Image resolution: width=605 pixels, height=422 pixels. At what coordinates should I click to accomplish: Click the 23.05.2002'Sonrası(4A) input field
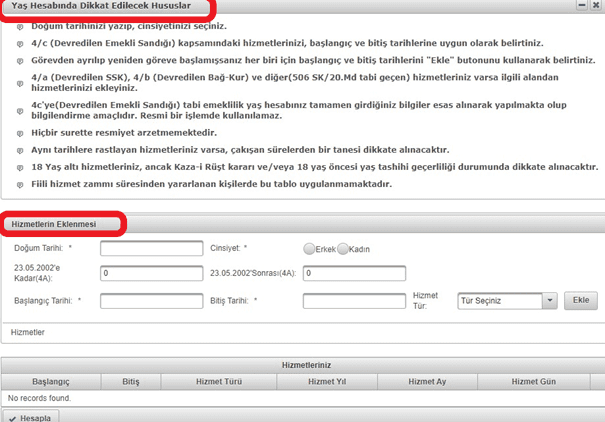[353, 273]
